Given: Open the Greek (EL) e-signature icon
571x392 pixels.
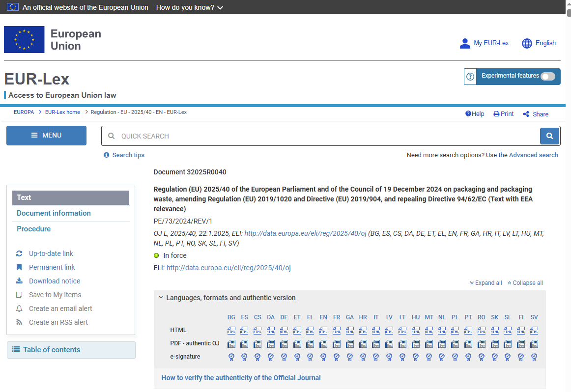Looking at the screenshot, I should click(310, 357).
